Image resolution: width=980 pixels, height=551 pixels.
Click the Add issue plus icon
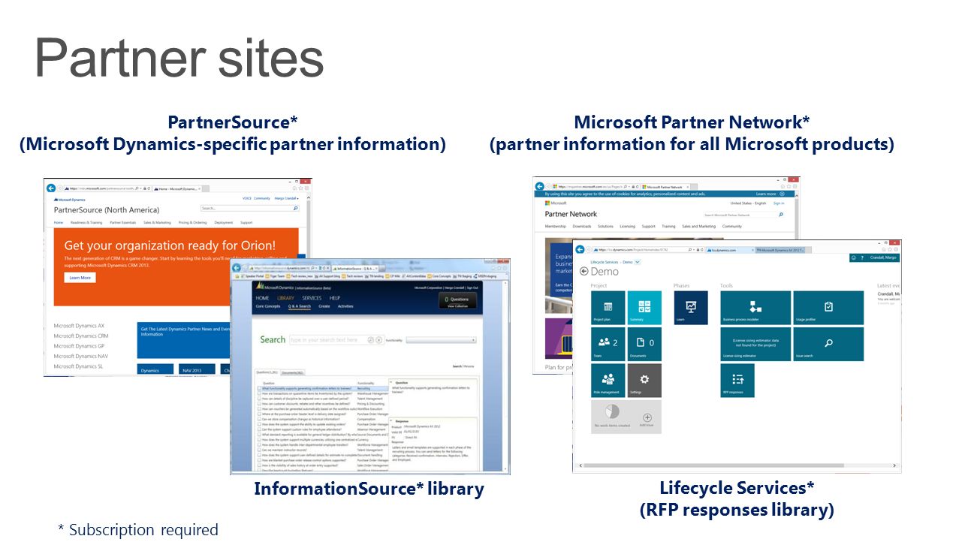click(647, 417)
